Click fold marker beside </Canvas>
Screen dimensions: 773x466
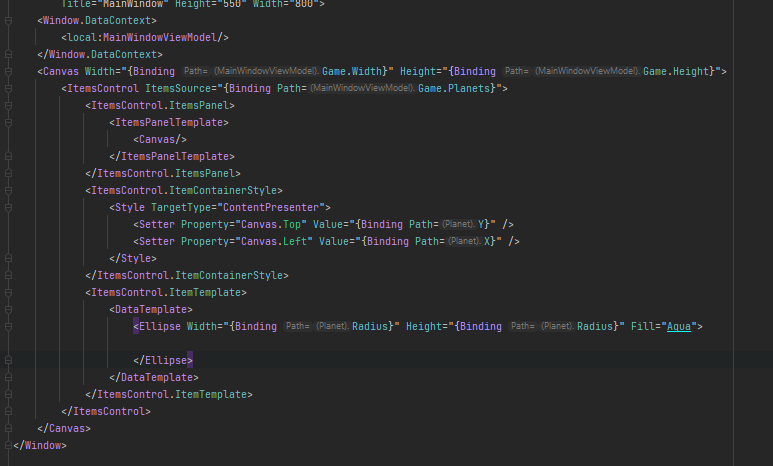click(x=8, y=429)
